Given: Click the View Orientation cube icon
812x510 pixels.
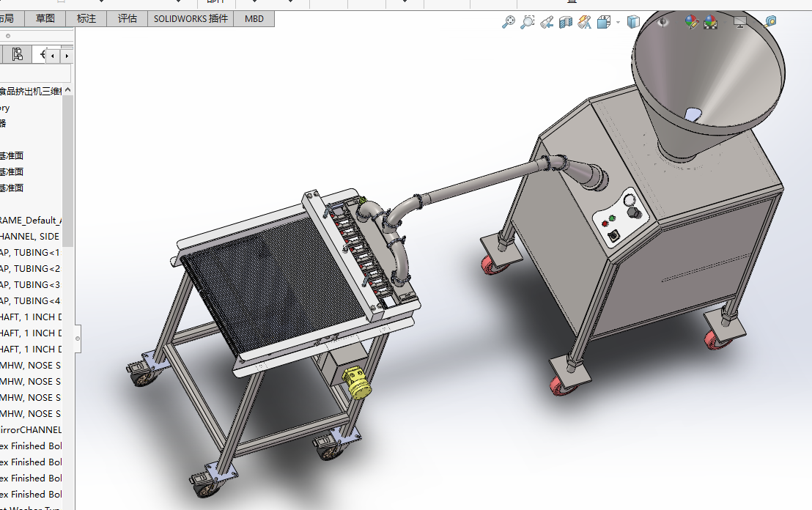Looking at the screenshot, I should [x=603, y=23].
